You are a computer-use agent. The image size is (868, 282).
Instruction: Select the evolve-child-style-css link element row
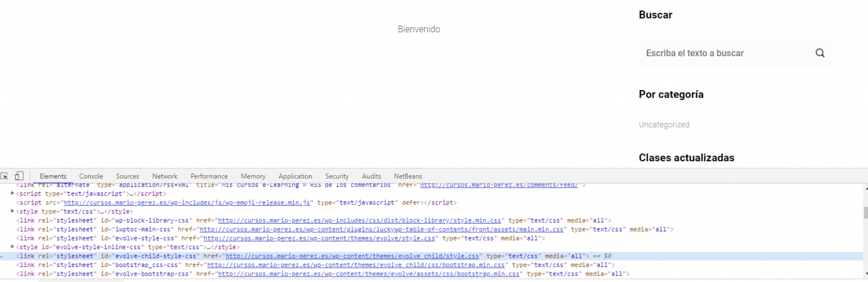click(x=431, y=255)
